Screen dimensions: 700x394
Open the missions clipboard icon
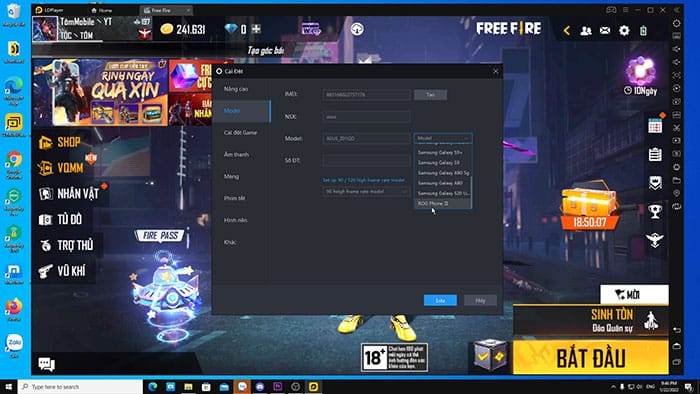click(x=655, y=154)
